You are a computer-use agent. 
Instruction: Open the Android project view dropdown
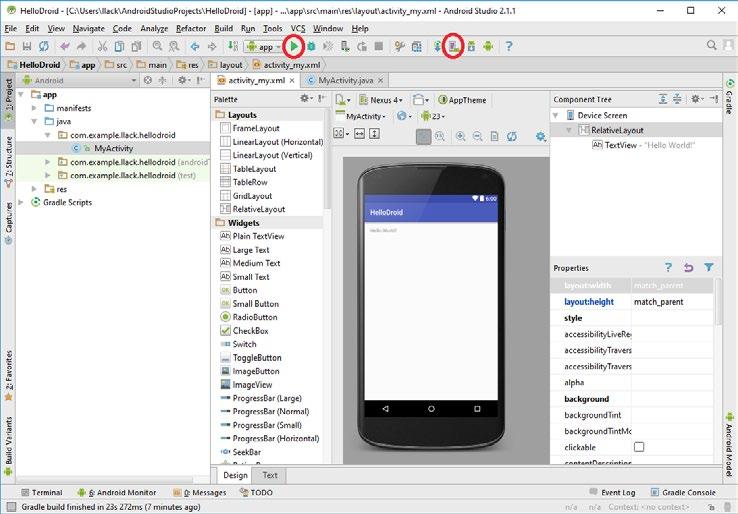pyautogui.click(x=79, y=80)
